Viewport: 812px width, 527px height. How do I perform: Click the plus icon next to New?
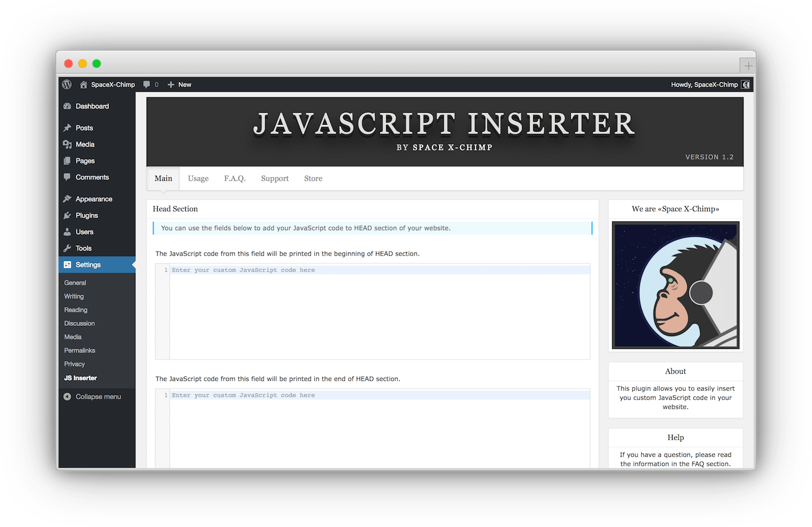tap(171, 85)
